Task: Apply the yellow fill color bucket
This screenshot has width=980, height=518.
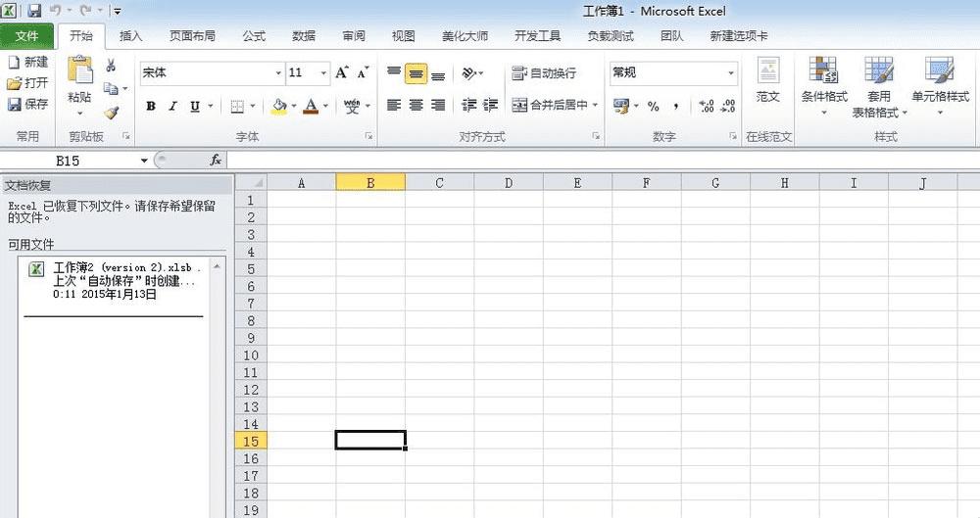Action: pos(279,106)
